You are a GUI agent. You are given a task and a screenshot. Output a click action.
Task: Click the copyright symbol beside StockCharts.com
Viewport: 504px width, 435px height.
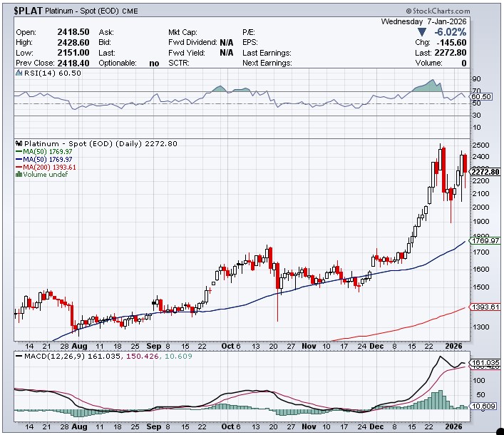click(x=408, y=11)
